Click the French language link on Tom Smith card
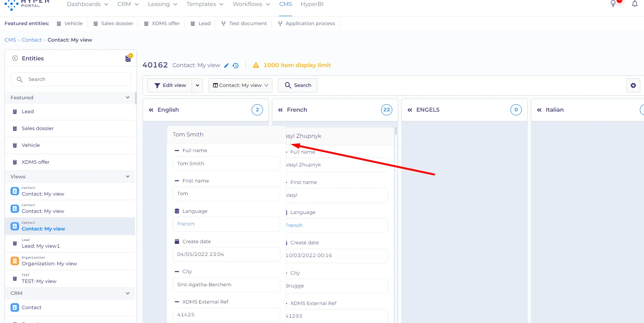The width and height of the screenshot is (644, 323). point(186,224)
